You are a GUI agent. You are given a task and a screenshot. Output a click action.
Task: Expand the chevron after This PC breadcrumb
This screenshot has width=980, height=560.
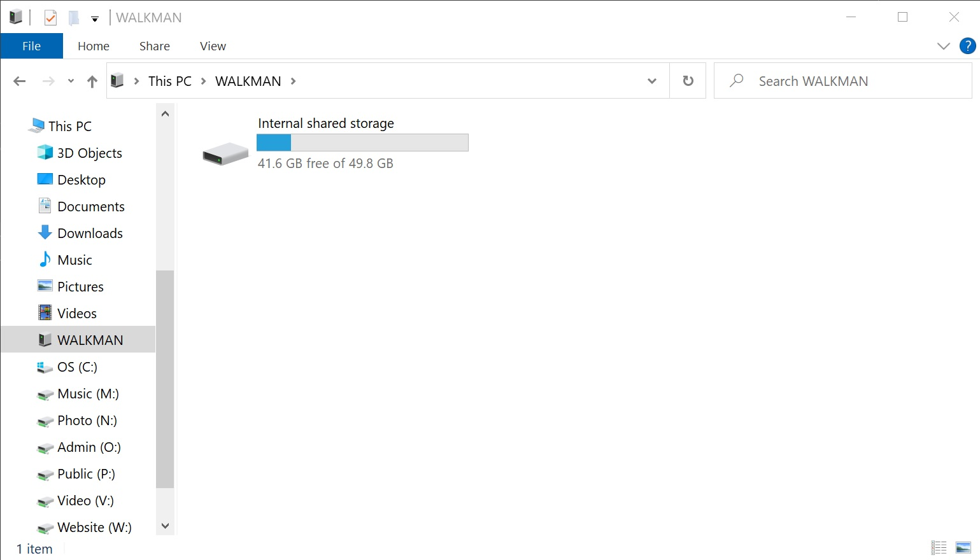point(204,81)
